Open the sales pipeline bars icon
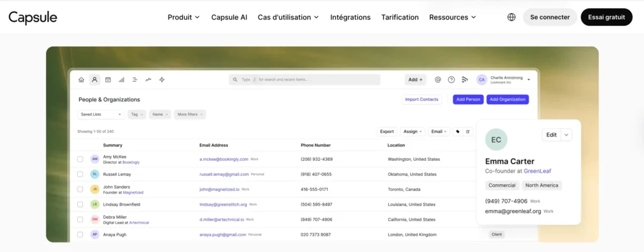Screen dimensions: 644x252 (x=121, y=80)
